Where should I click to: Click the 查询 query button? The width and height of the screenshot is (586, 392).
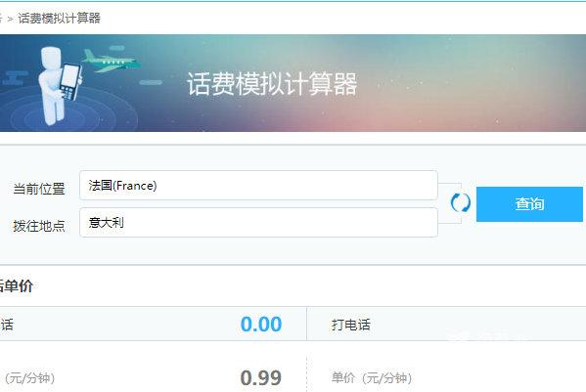pos(529,204)
